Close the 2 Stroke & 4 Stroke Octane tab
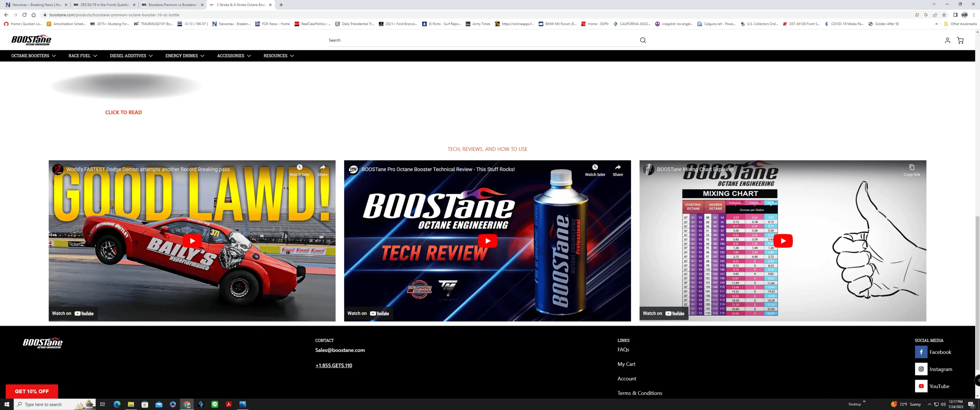This screenshot has height=410, width=980. (x=270, y=5)
